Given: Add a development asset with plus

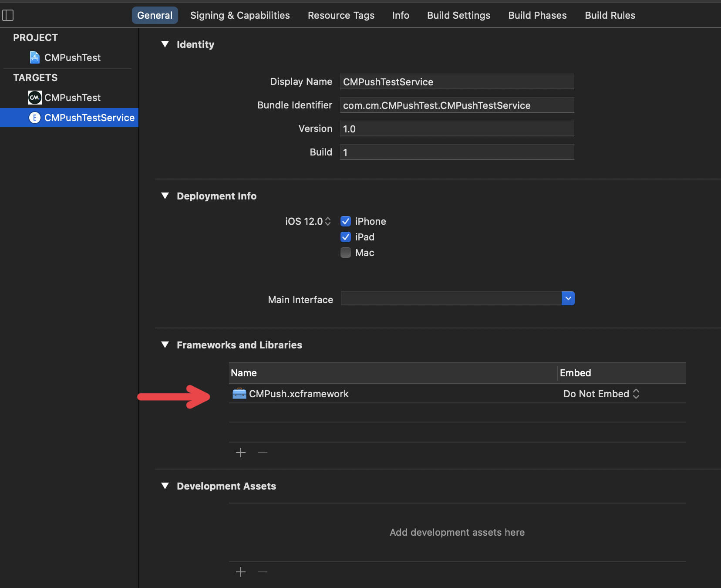Looking at the screenshot, I should [241, 572].
